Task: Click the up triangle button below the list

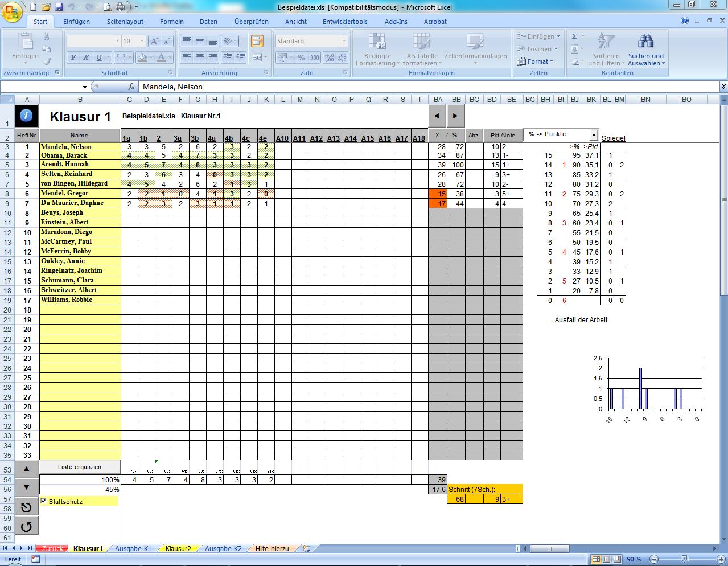Action: click(x=26, y=469)
